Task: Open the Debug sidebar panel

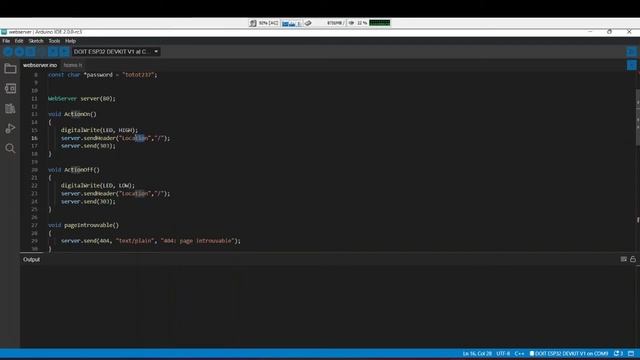Action: [10, 128]
